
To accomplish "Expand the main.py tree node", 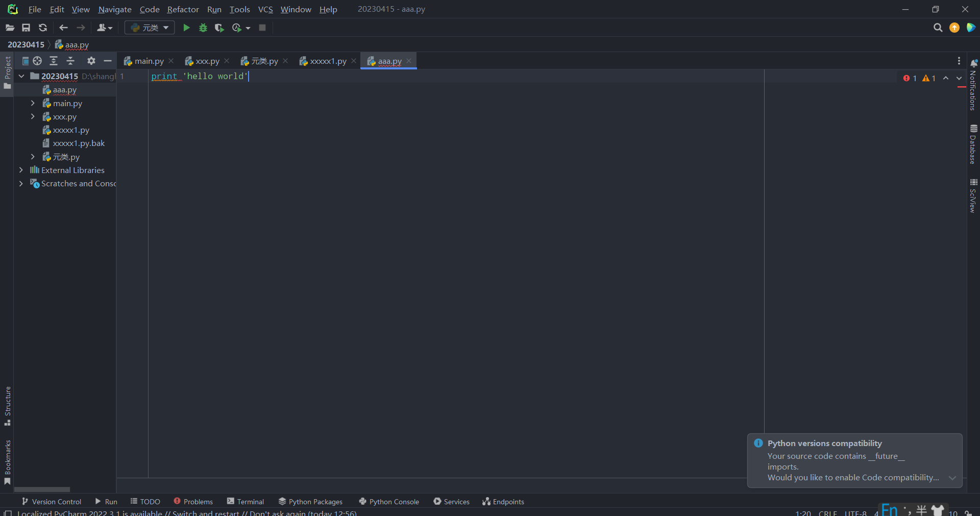I will click(x=33, y=103).
